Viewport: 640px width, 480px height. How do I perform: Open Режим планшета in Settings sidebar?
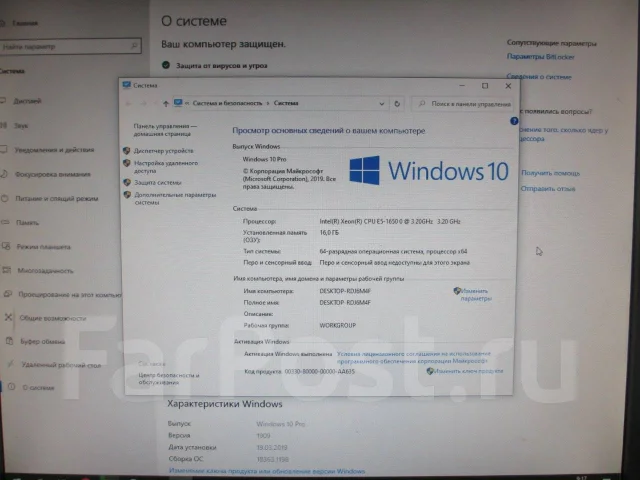[43, 247]
